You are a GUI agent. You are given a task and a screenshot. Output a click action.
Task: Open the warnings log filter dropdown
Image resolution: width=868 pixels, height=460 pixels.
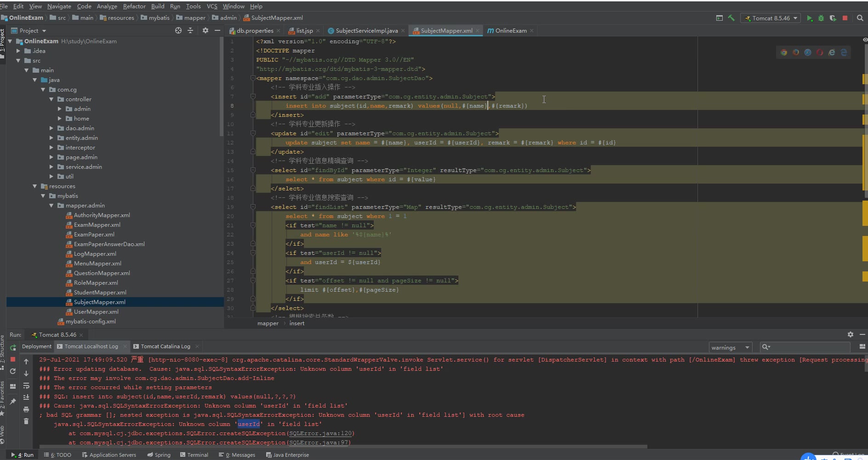pos(730,347)
